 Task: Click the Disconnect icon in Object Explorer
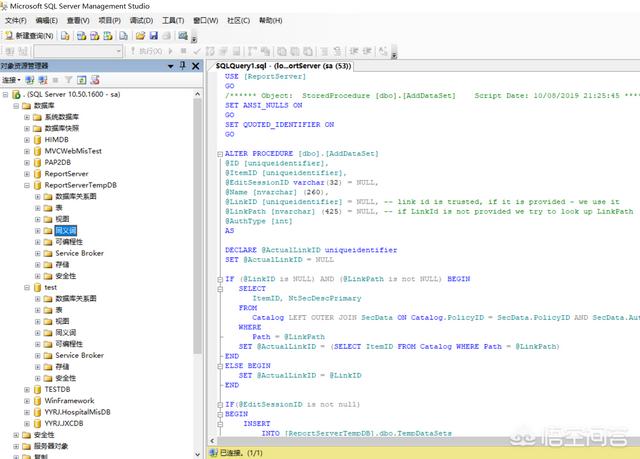(43, 80)
